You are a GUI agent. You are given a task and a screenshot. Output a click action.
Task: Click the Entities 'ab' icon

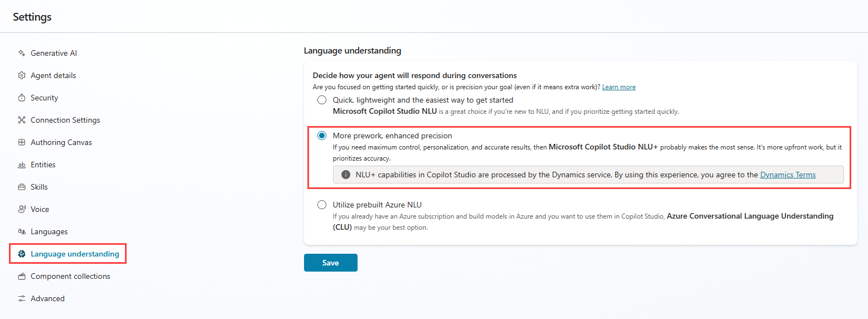click(x=22, y=165)
